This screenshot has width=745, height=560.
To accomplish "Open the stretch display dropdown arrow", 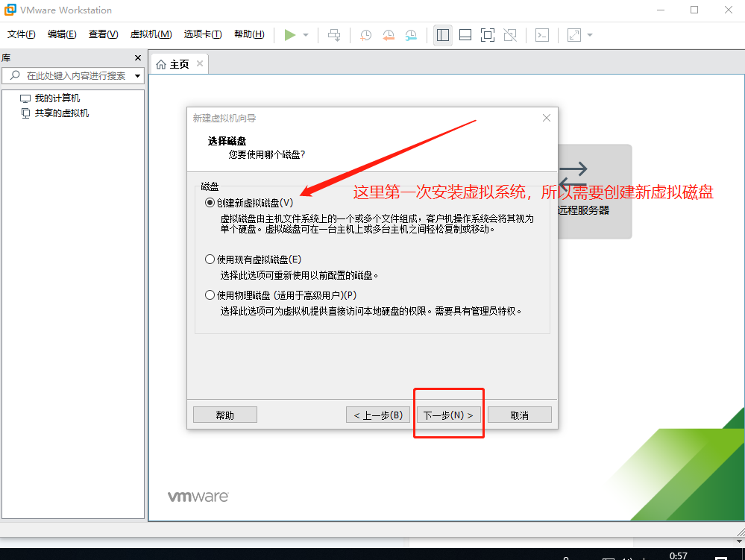I will [590, 34].
